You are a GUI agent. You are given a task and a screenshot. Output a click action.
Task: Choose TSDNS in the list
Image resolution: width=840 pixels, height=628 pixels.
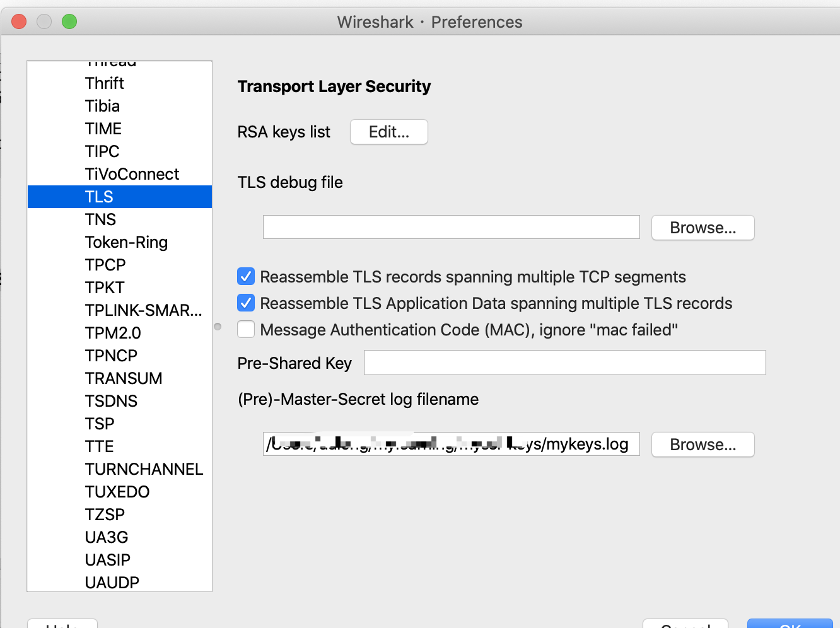pyautogui.click(x=120, y=401)
